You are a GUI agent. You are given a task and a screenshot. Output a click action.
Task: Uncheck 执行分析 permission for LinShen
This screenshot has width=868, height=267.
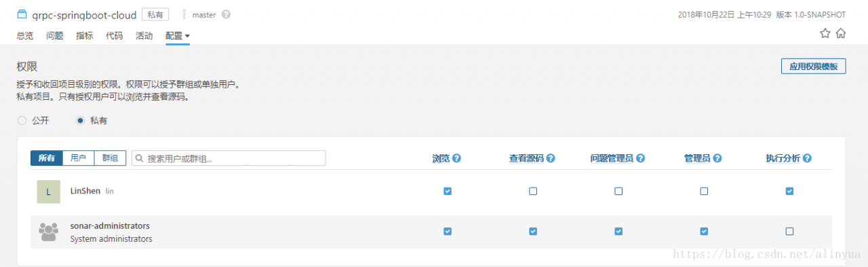coord(789,191)
